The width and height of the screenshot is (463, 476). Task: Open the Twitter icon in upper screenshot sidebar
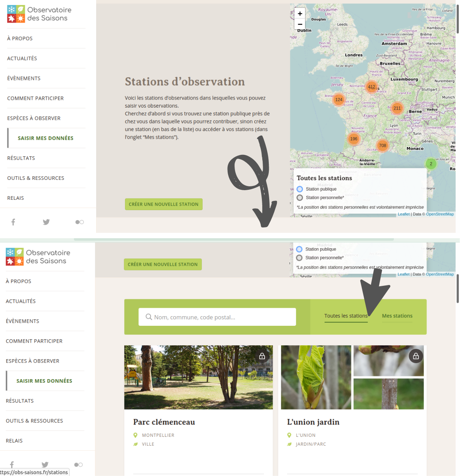pos(46,222)
